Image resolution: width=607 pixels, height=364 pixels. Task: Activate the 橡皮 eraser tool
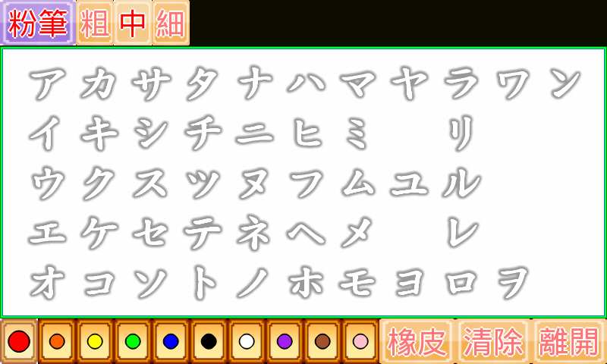417,341
